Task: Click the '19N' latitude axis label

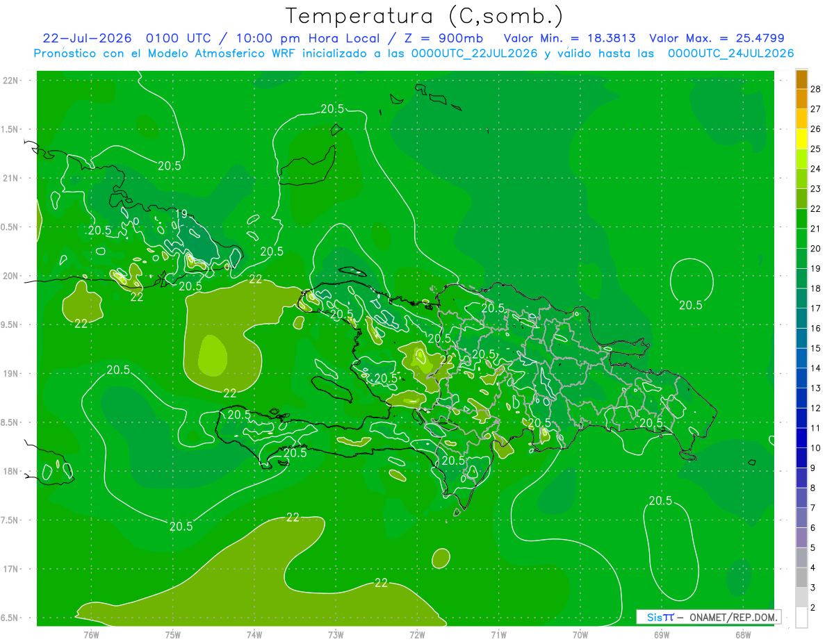Action: [11, 374]
